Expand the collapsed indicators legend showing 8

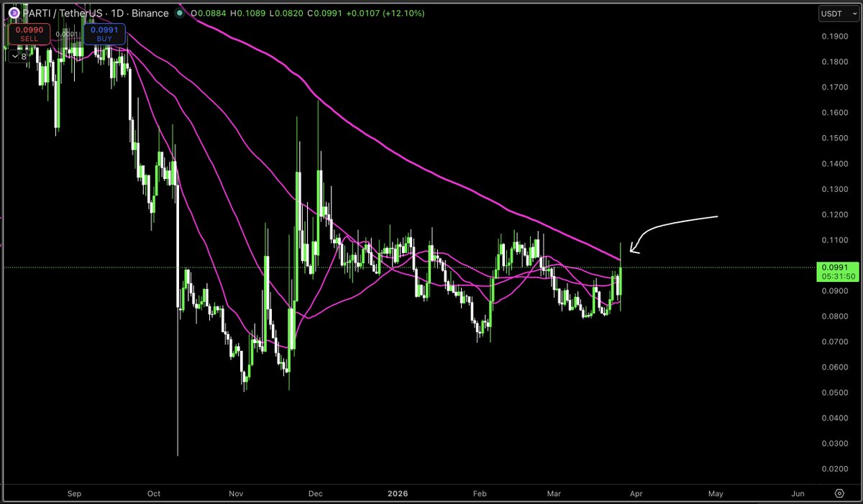click(x=18, y=56)
